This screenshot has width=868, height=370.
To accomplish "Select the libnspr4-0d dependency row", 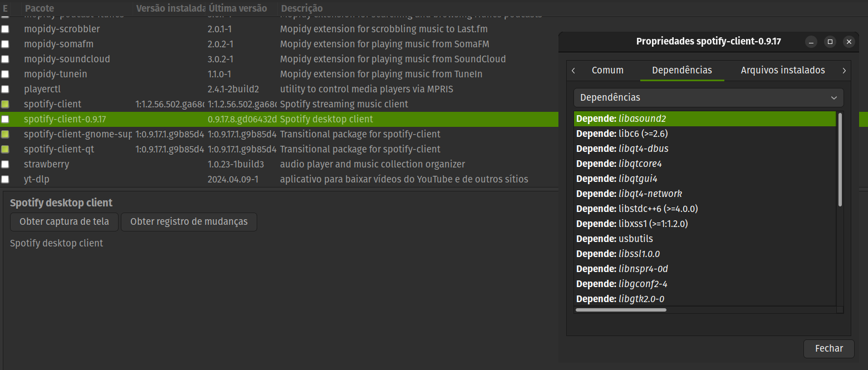I will click(x=705, y=269).
